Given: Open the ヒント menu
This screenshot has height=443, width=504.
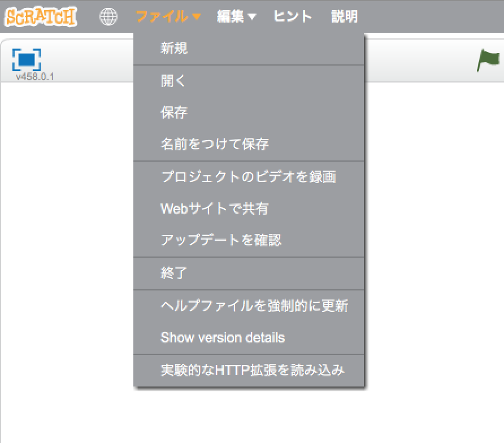Looking at the screenshot, I should [x=292, y=16].
